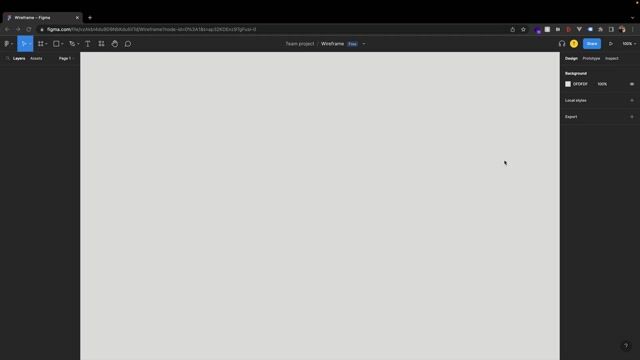Go forward in browser history

click(18, 29)
